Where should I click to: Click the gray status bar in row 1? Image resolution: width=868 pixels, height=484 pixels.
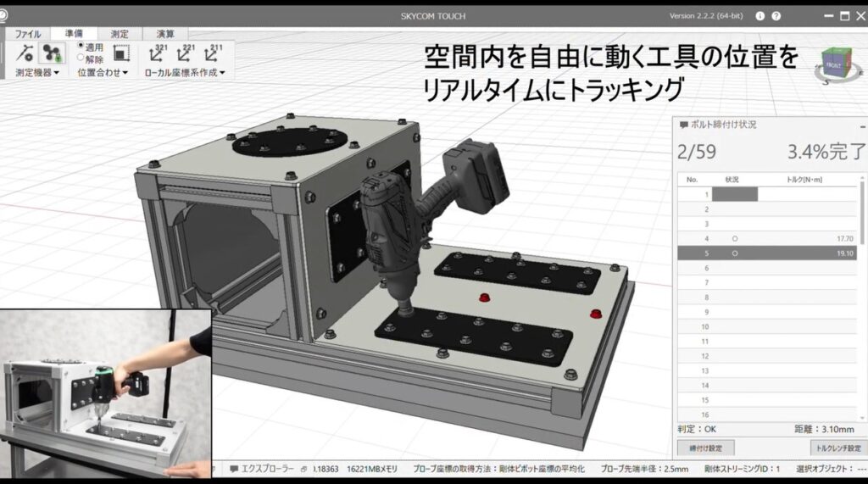coord(735,194)
